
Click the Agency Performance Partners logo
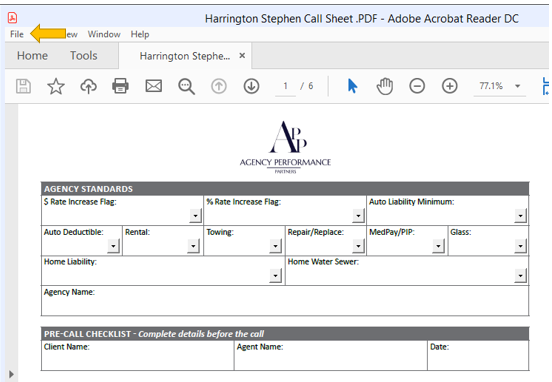[286, 147]
